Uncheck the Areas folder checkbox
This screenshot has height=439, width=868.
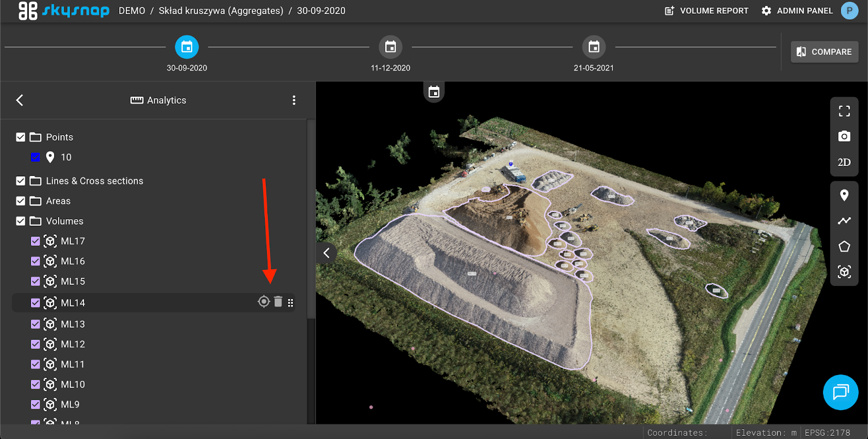coord(21,201)
